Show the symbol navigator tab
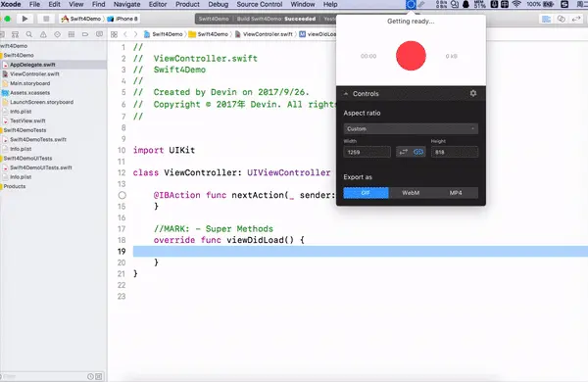Viewport: 588px width, 382px height. [15, 34]
